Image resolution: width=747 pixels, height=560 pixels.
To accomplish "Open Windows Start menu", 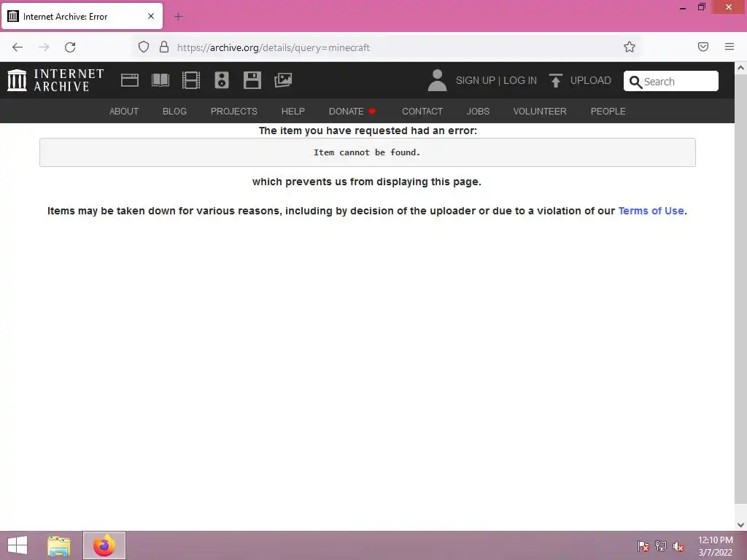I will tap(18, 545).
